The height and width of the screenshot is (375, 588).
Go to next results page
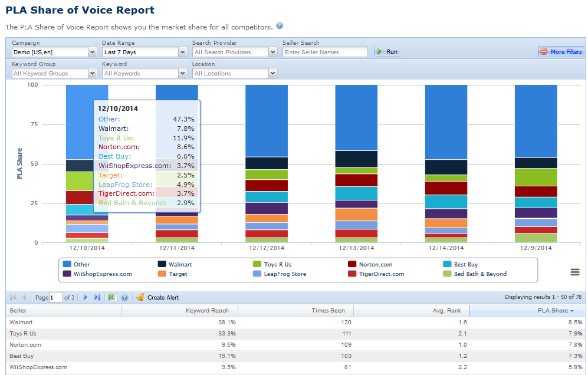point(86,297)
